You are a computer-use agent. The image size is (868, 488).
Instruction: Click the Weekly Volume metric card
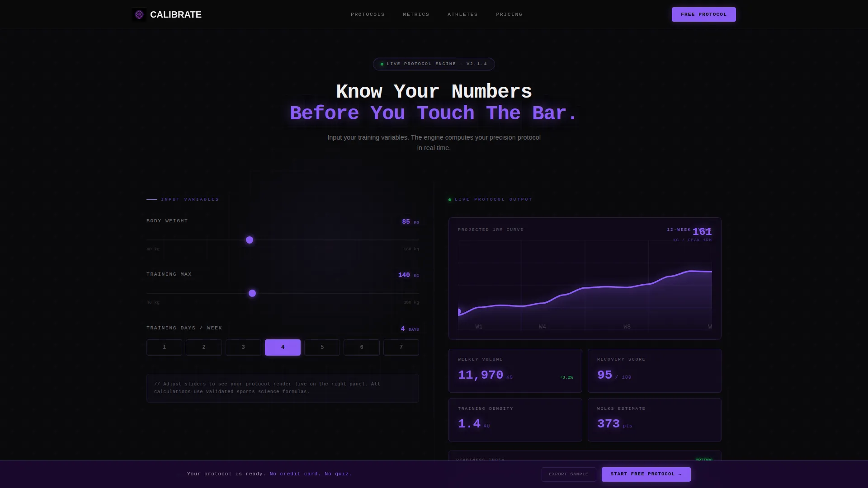pos(515,371)
